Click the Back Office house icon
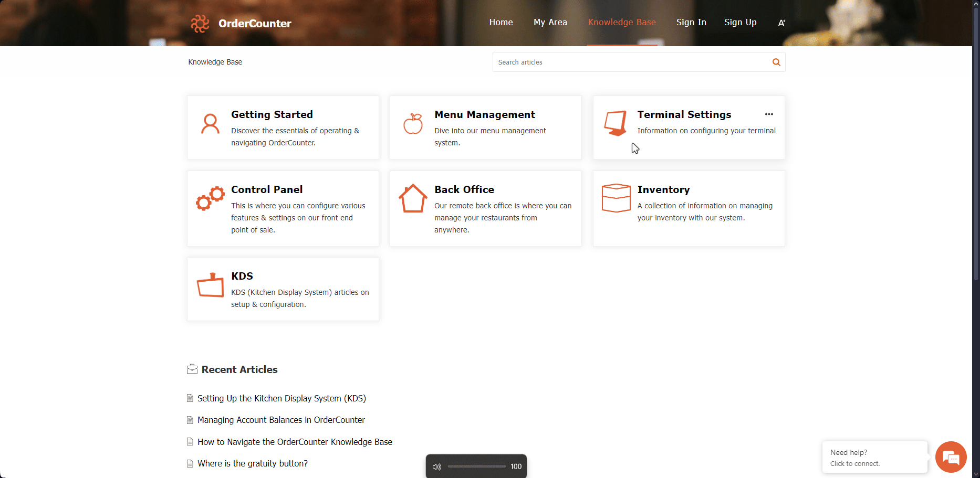The image size is (980, 478). (413, 198)
